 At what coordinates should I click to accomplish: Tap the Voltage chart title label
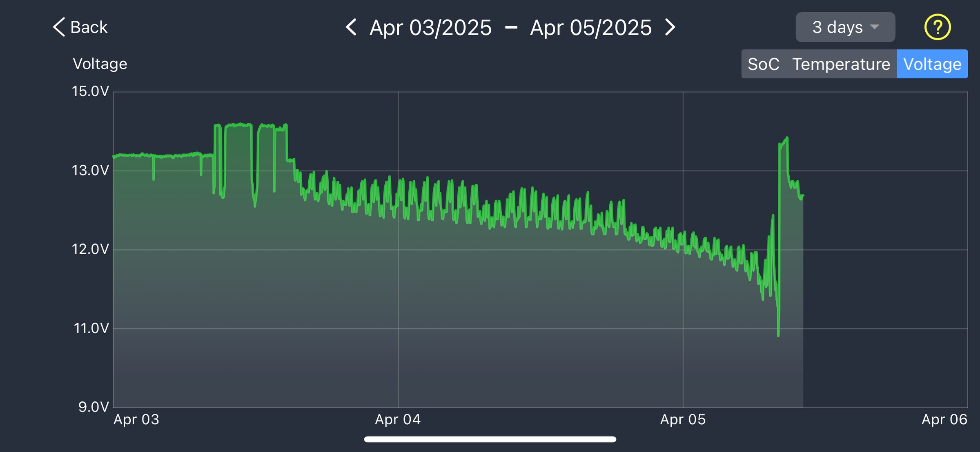(x=100, y=64)
